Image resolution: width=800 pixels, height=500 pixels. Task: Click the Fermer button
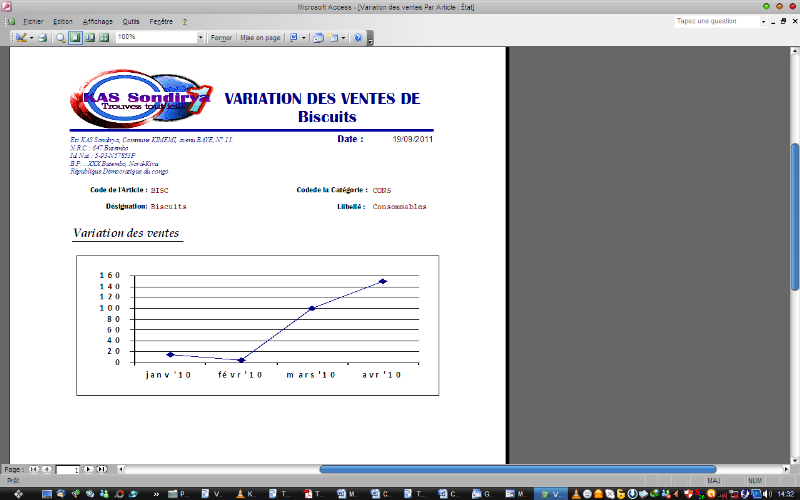pyautogui.click(x=221, y=38)
